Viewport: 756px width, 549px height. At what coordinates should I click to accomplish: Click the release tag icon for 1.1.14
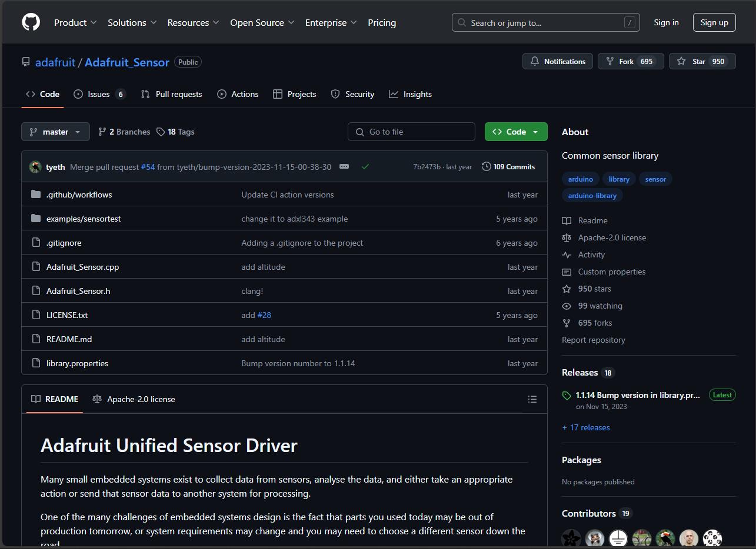(x=567, y=396)
